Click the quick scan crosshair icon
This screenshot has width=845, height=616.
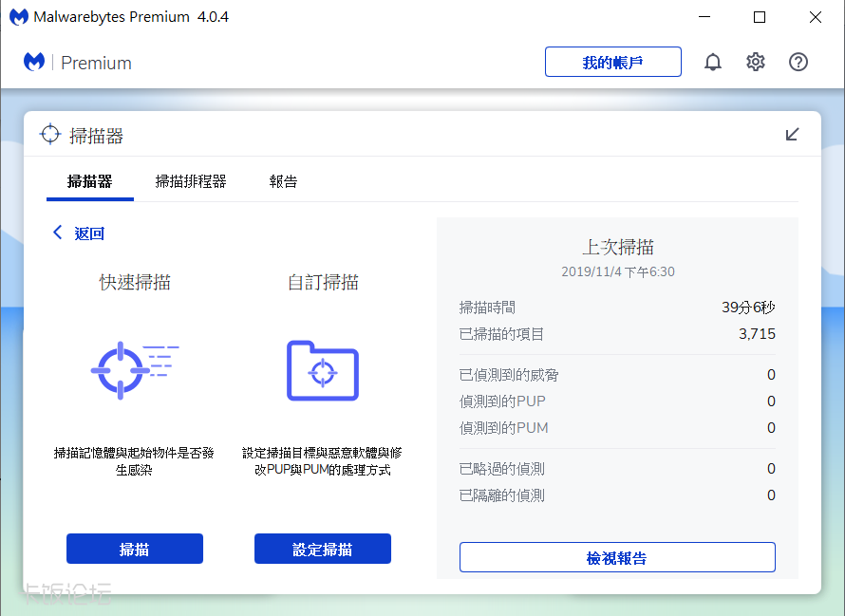coord(134,367)
